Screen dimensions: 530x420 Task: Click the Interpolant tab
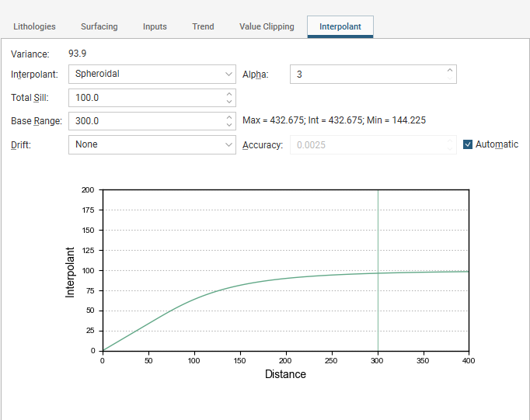(340, 26)
